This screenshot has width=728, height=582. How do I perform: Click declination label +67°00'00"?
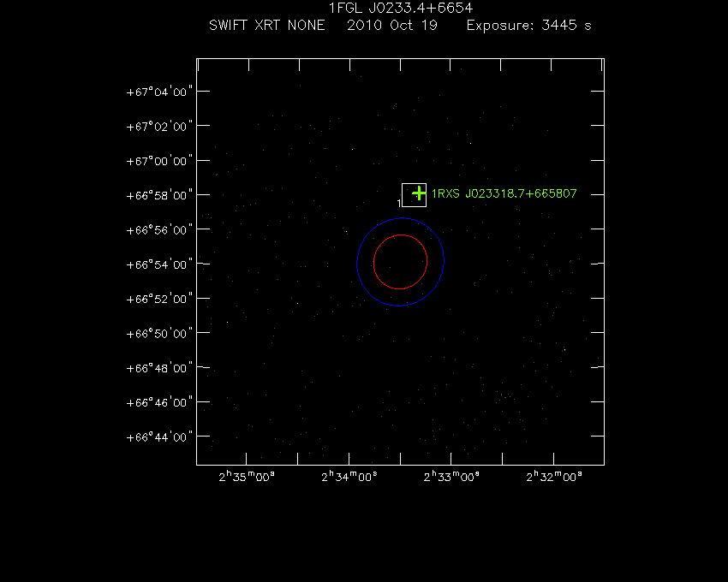[159, 161]
